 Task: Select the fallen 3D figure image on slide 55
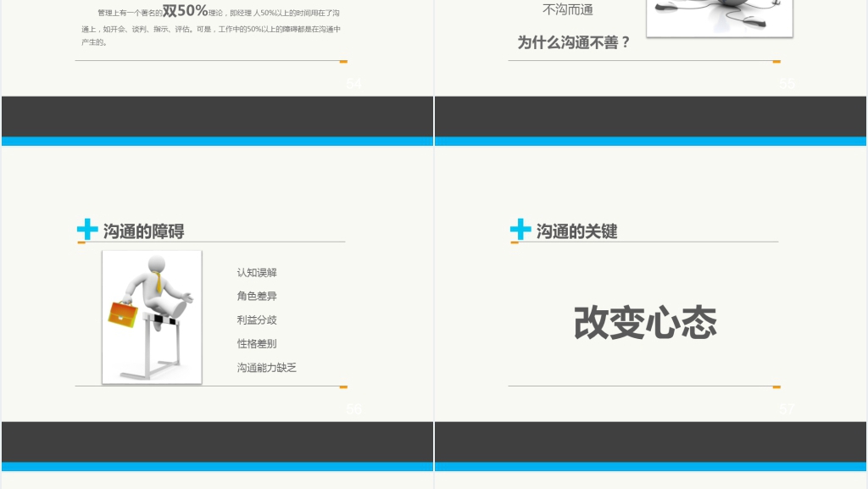[x=718, y=15]
